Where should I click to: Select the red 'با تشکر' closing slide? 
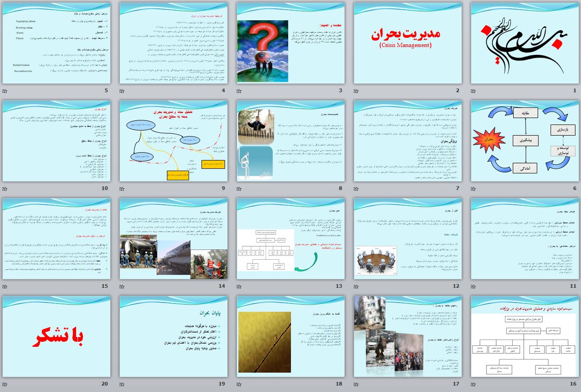pyautogui.click(x=56, y=337)
